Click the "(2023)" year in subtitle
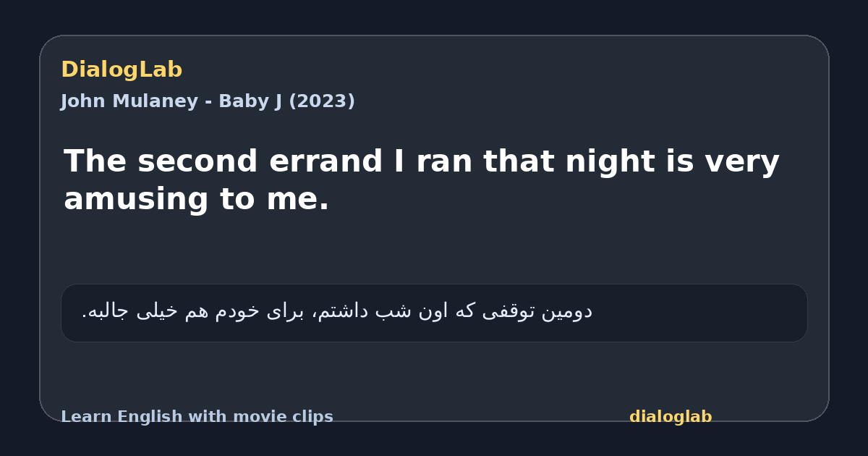This screenshot has width=868, height=456. (x=322, y=101)
